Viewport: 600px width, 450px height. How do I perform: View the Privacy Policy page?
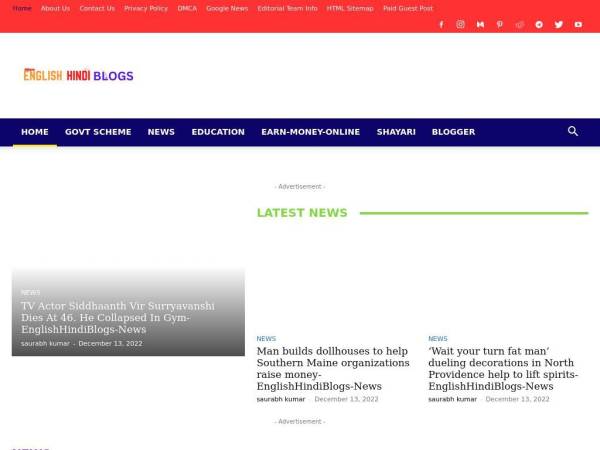click(x=146, y=8)
